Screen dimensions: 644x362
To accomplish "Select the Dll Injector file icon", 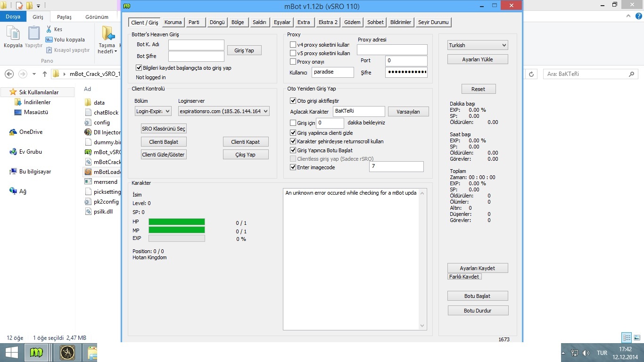I will (88, 132).
